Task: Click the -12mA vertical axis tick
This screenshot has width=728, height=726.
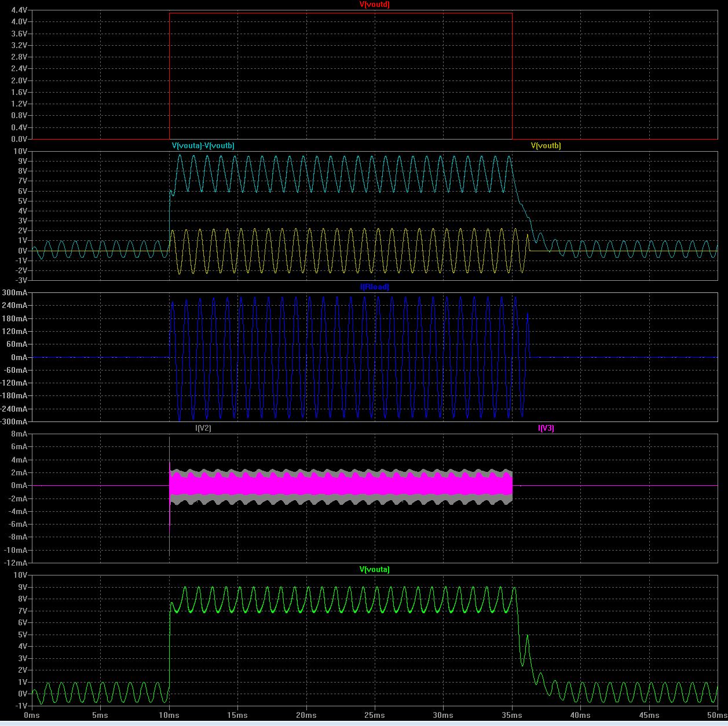Action: pos(16,563)
